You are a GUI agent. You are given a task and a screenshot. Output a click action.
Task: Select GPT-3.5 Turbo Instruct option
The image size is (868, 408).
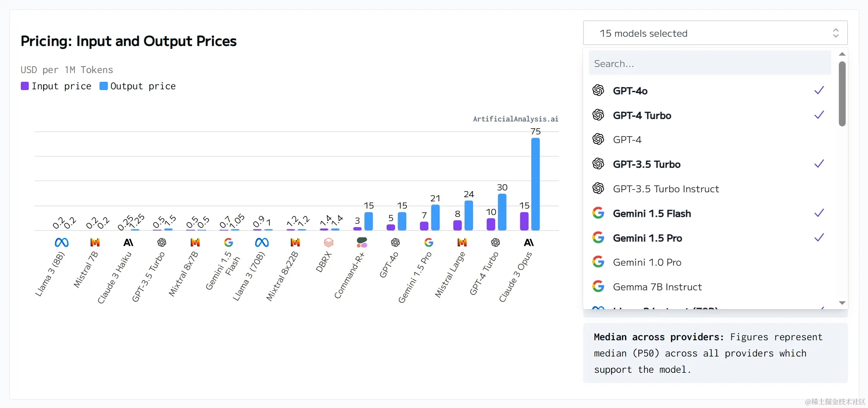710,188
